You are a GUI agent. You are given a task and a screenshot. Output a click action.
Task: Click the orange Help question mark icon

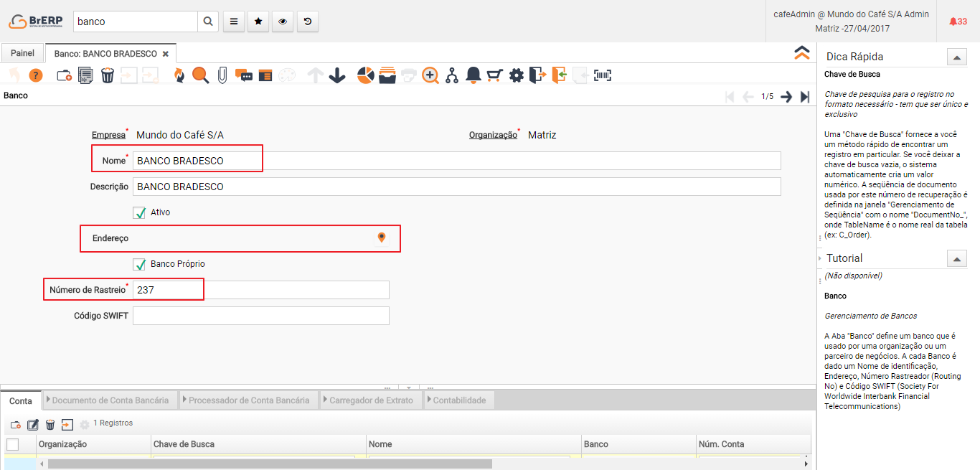pos(36,75)
